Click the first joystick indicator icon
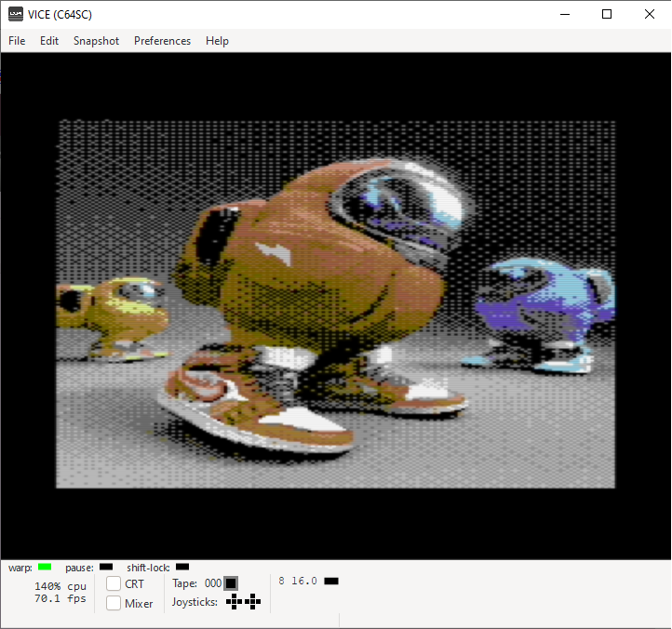The width and height of the screenshot is (672, 629). 234,602
